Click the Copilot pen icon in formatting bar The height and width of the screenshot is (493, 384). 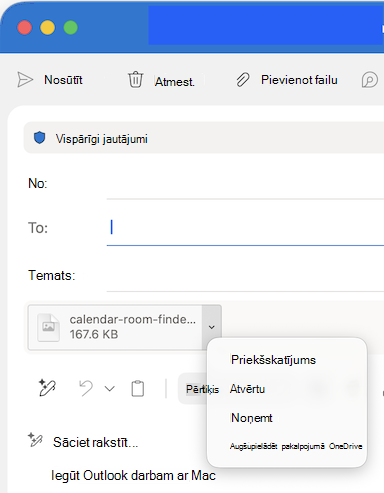point(47,388)
